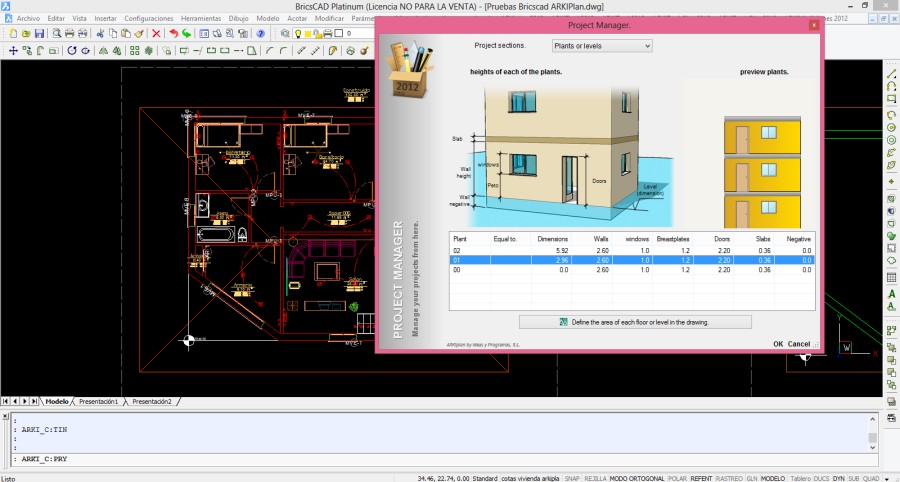Click Cancel in Project Manager
Viewport: 900px width, 482px height.
click(x=798, y=344)
